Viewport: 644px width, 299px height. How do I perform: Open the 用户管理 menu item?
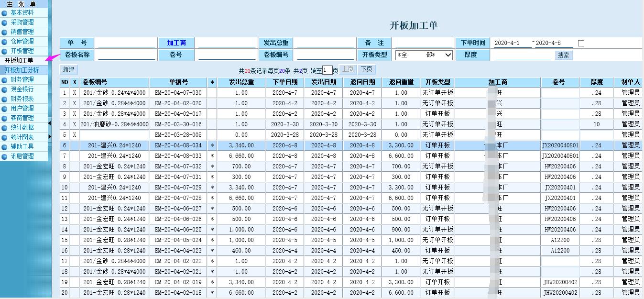coord(22,109)
